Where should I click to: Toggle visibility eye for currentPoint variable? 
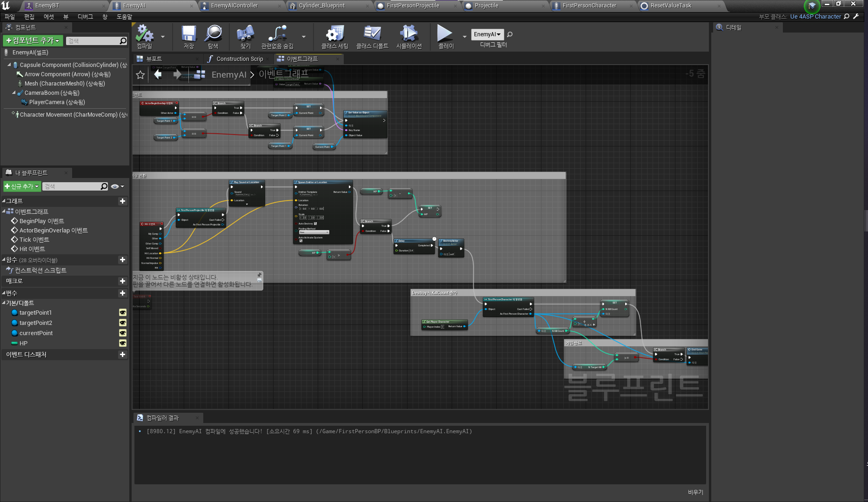[x=123, y=333]
